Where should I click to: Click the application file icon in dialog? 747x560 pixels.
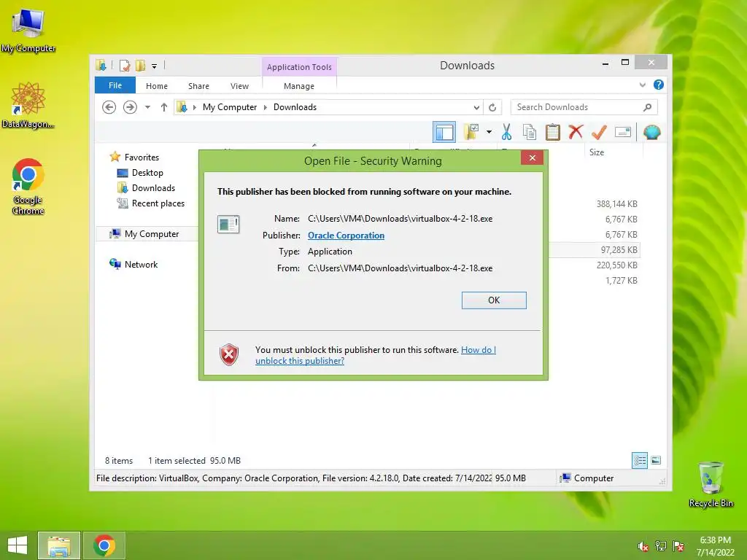coord(228,224)
